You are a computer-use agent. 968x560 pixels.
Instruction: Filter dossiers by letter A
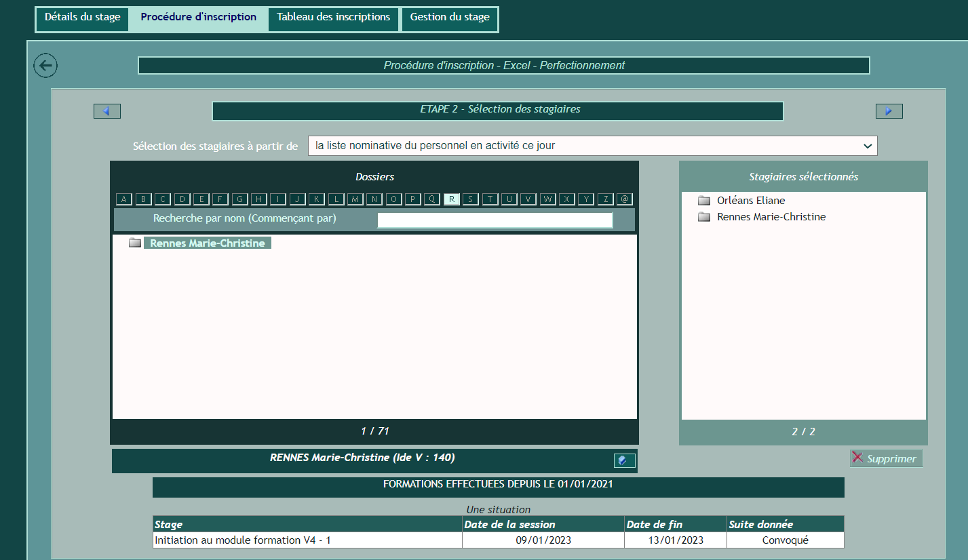point(123,199)
